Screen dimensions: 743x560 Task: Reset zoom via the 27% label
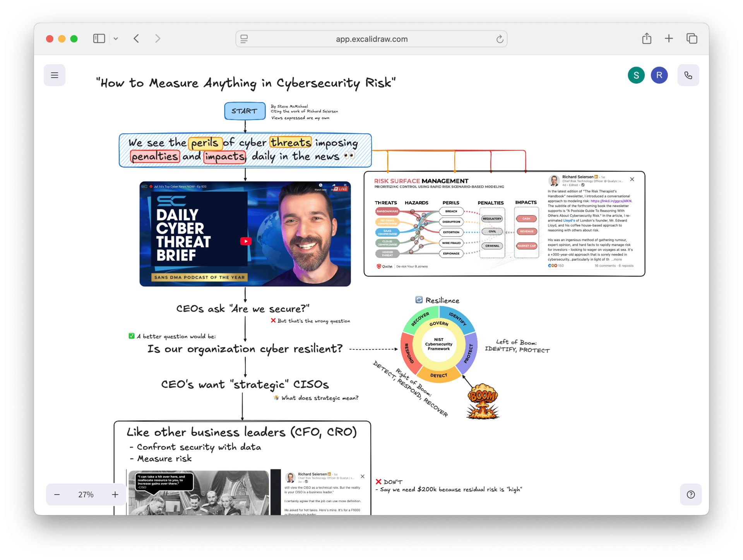tap(86, 494)
